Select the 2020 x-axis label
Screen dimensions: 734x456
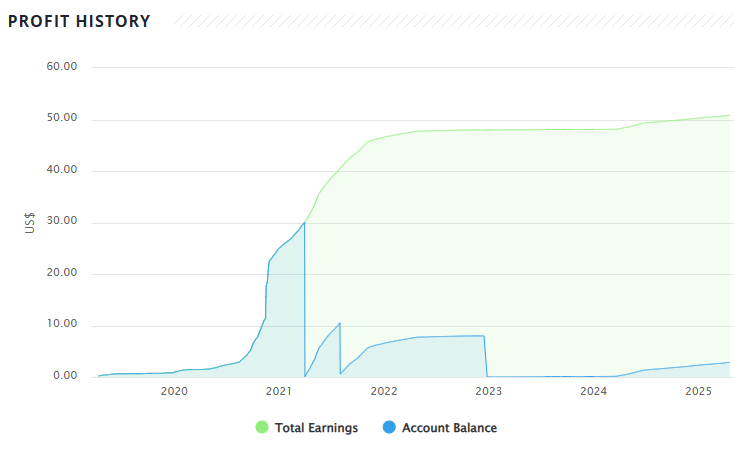pyautogui.click(x=174, y=391)
